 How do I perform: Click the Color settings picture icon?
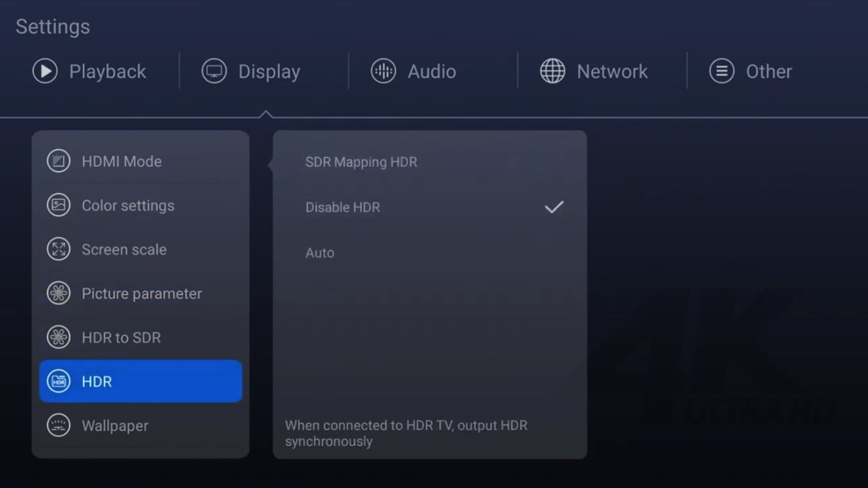(59, 205)
